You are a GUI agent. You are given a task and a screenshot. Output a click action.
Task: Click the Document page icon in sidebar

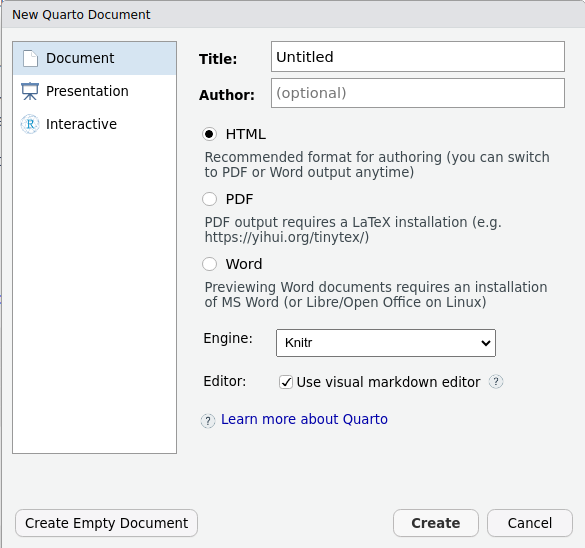pos(30,59)
